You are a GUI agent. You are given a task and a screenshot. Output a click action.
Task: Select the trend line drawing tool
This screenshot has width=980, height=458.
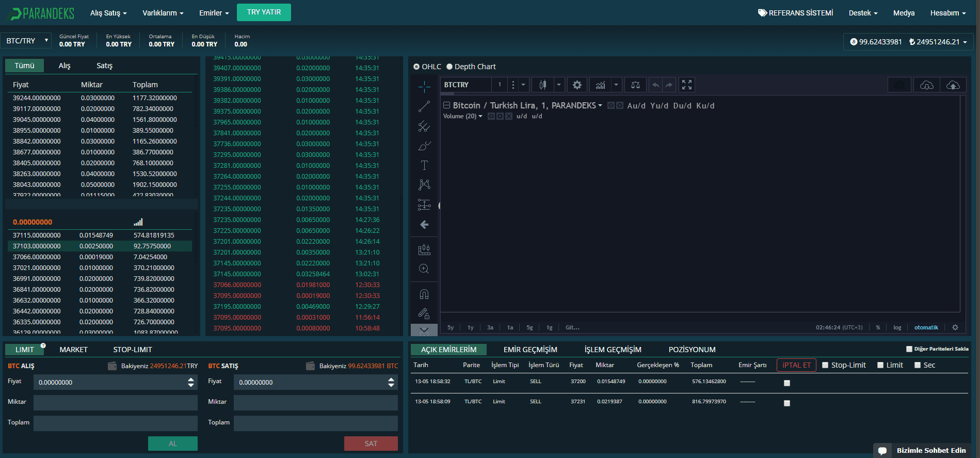pyautogui.click(x=424, y=106)
